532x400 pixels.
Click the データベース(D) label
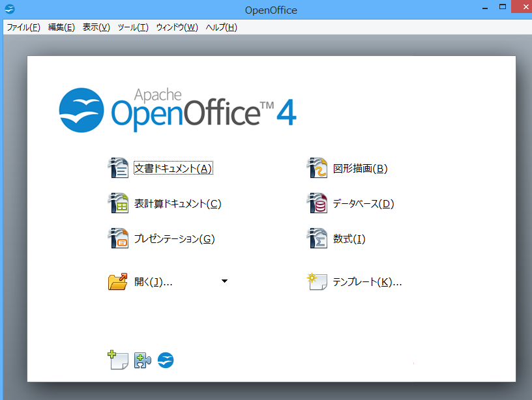pos(363,204)
